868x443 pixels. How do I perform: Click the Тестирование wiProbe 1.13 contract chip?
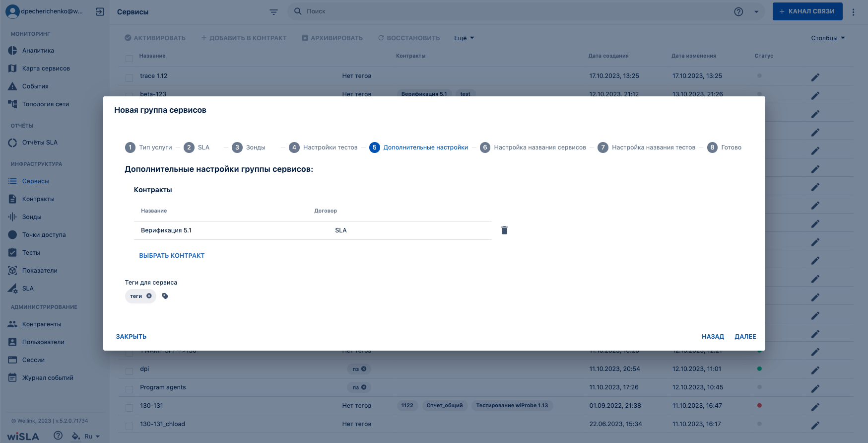point(512,406)
